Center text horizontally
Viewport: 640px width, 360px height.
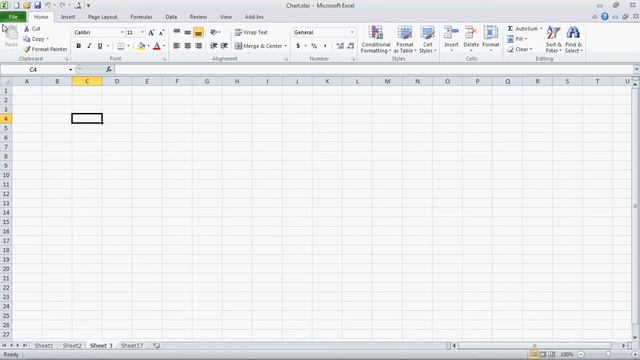point(187,46)
